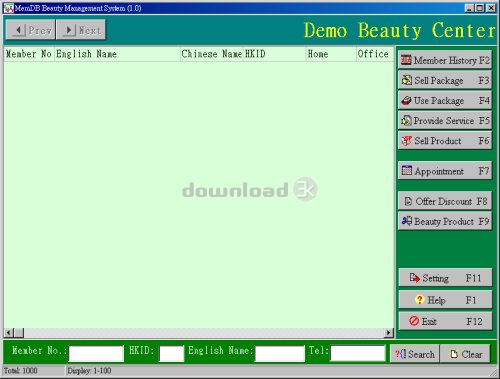Open Help with the question mark icon
Image resolution: width=500 pixels, height=379 pixels.
pyautogui.click(x=419, y=300)
